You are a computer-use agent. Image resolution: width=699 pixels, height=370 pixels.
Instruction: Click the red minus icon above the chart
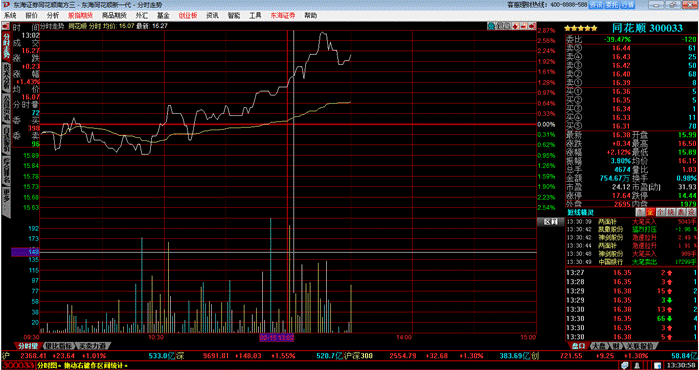point(524,26)
